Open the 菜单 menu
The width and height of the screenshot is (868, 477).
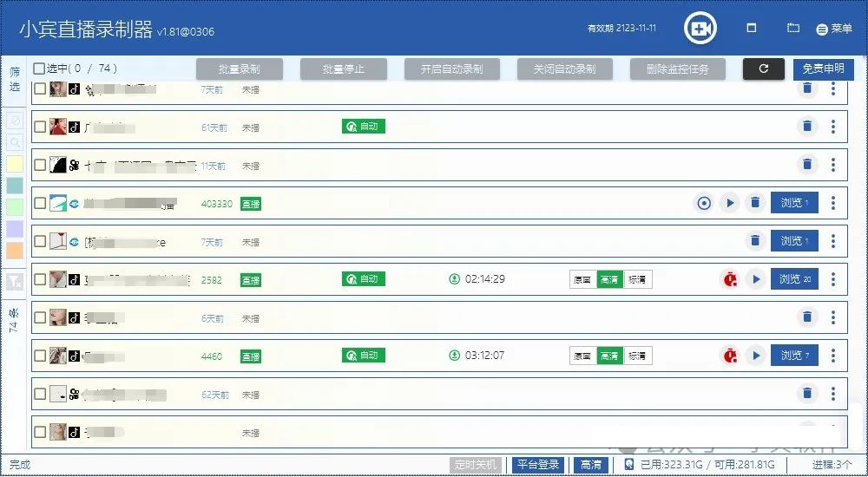coord(834,29)
